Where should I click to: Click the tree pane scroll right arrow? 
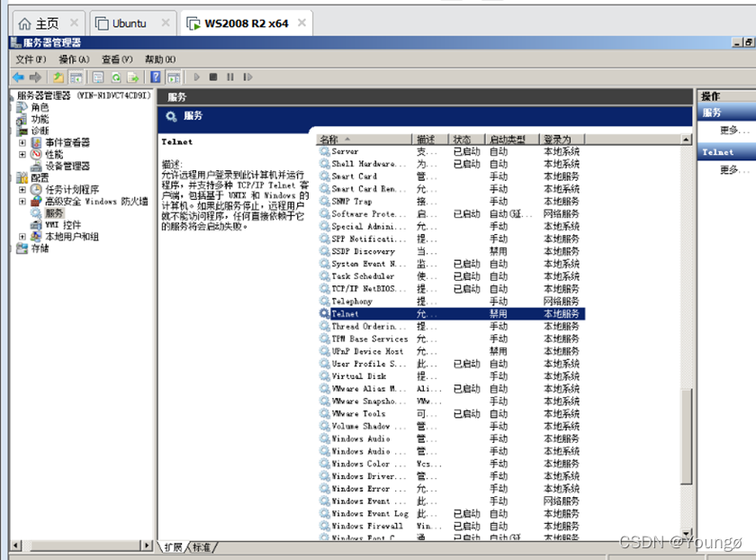(147, 546)
